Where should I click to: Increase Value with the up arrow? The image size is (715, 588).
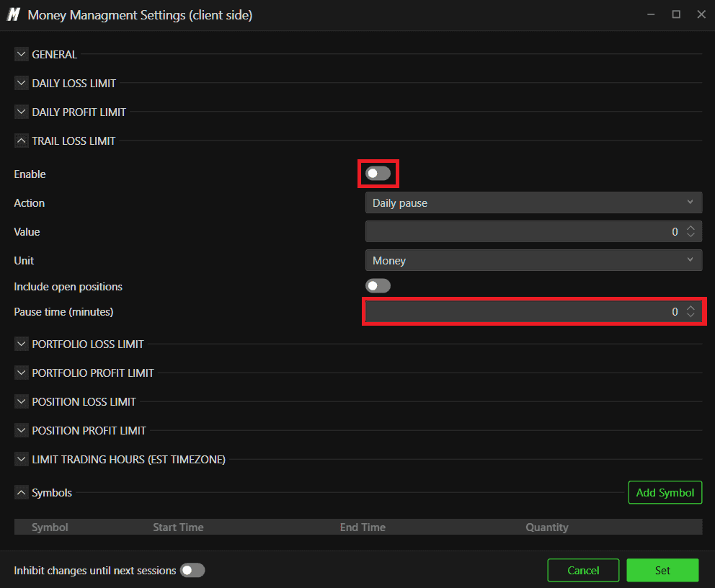[690, 228]
